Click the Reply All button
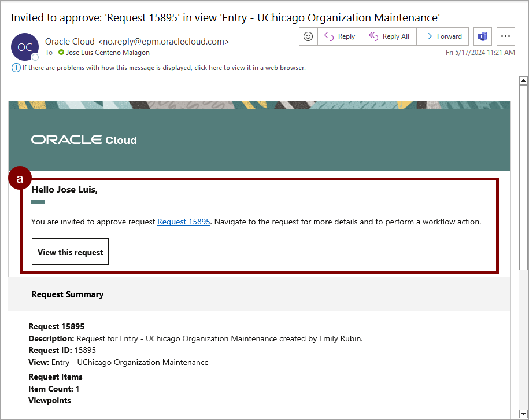The height and width of the screenshot is (420, 529). pos(389,36)
